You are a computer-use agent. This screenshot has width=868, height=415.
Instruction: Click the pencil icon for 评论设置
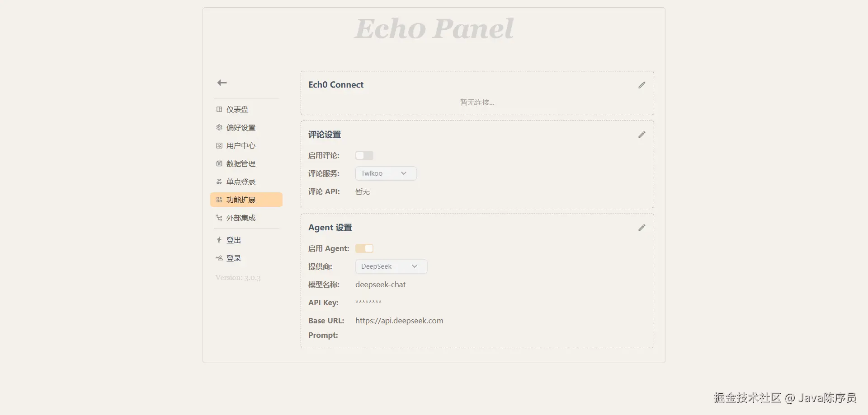pyautogui.click(x=642, y=135)
